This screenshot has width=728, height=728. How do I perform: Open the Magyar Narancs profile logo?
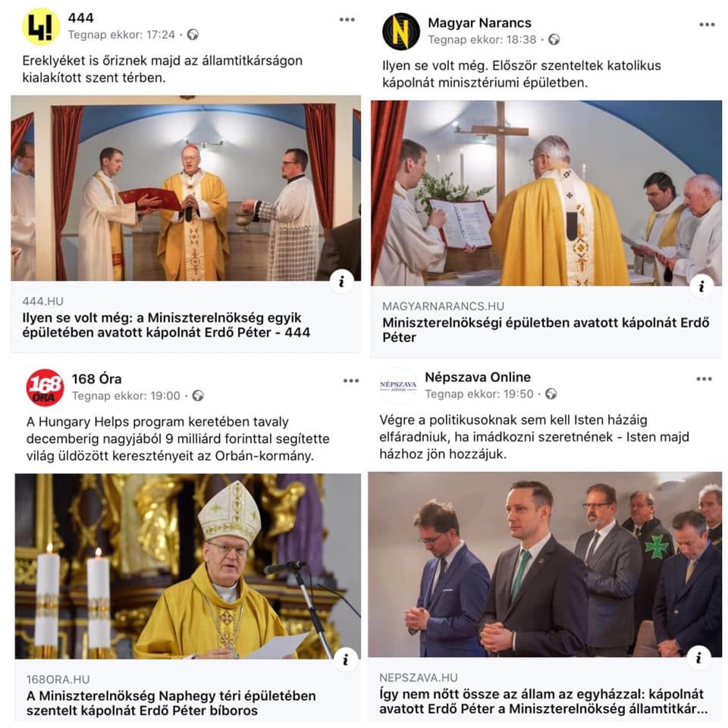[400, 31]
